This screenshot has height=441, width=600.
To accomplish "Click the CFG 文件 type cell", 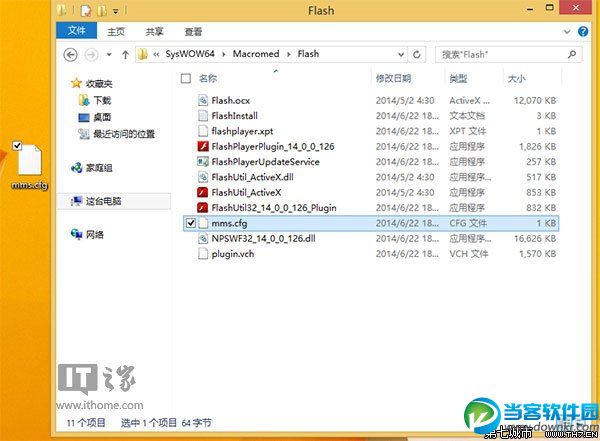I will point(468,223).
